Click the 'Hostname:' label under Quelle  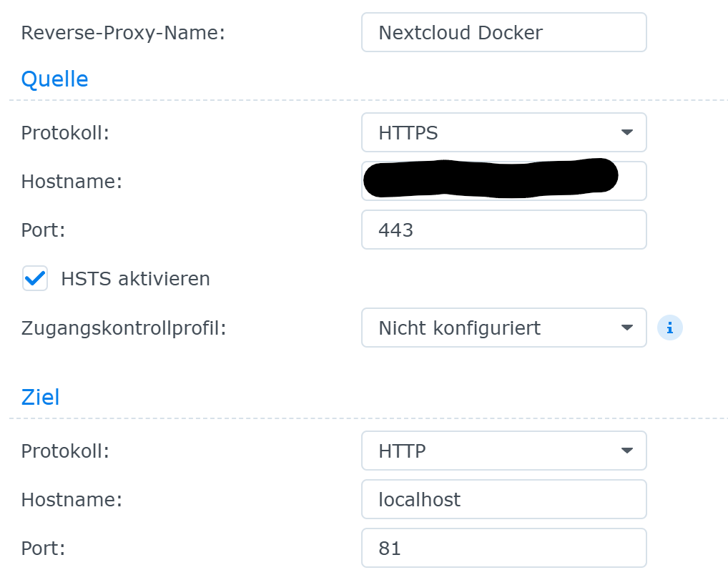[x=72, y=181]
